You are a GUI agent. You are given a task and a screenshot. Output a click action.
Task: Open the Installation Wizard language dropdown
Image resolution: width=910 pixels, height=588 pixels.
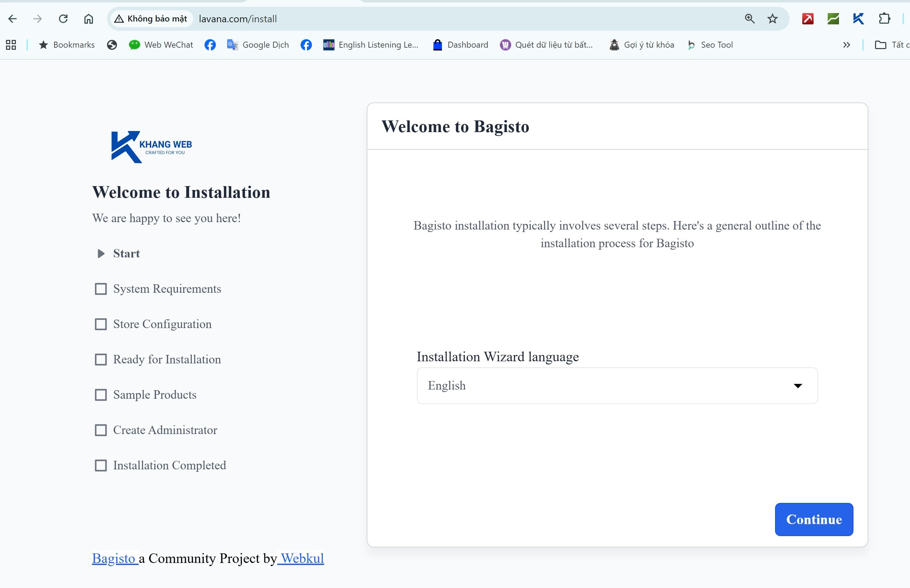click(617, 386)
